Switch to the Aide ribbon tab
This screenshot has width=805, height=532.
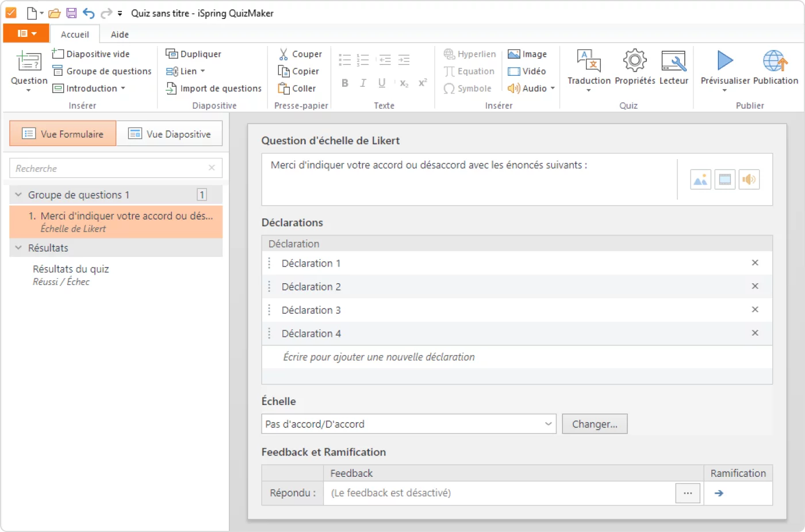(120, 34)
